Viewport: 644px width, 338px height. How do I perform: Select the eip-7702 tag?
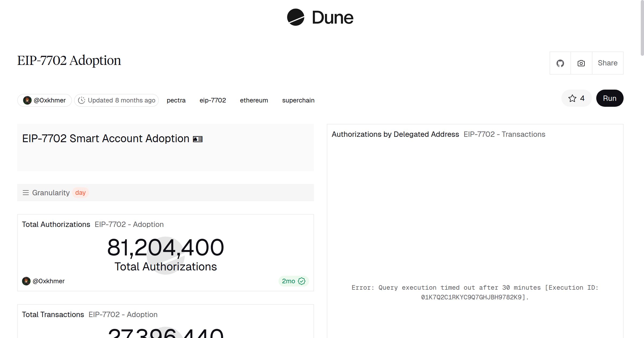[x=213, y=100]
